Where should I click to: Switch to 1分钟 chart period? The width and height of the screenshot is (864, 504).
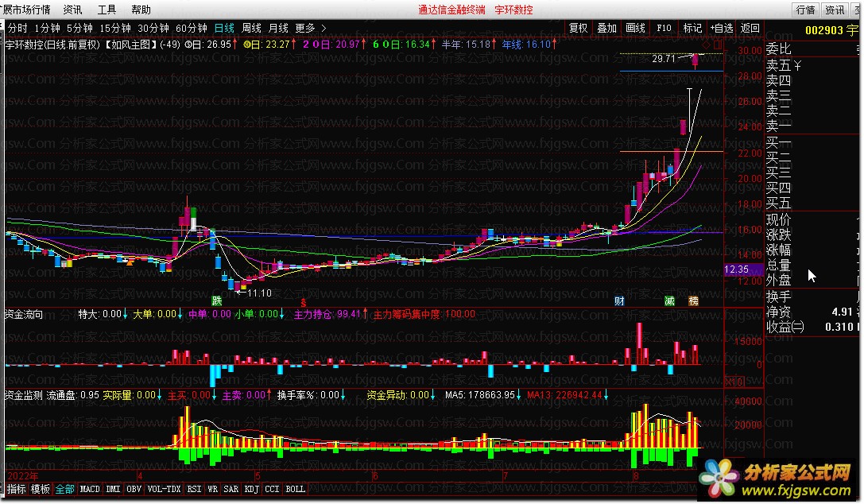pyautogui.click(x=47, y=28)
